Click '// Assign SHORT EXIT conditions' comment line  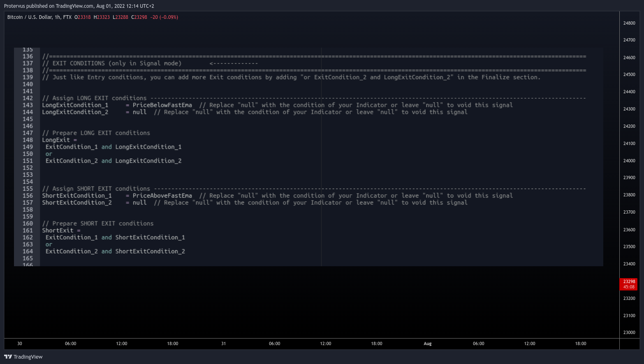pos(314,189)
